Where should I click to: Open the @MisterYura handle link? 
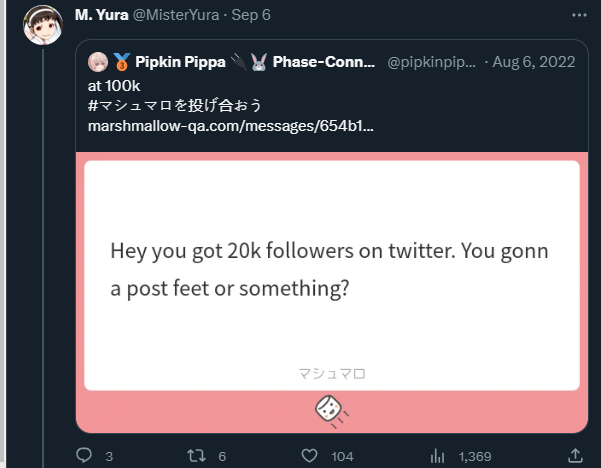tap(176, 15)
